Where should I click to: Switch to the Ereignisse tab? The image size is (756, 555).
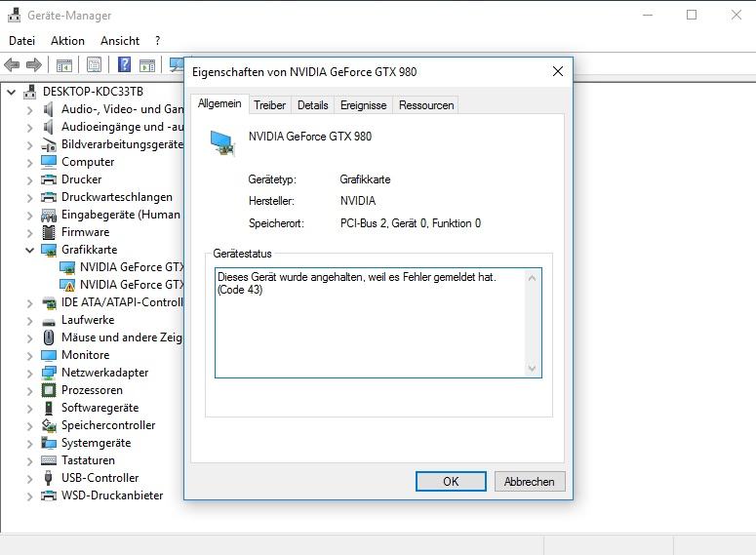click(363, 105)
